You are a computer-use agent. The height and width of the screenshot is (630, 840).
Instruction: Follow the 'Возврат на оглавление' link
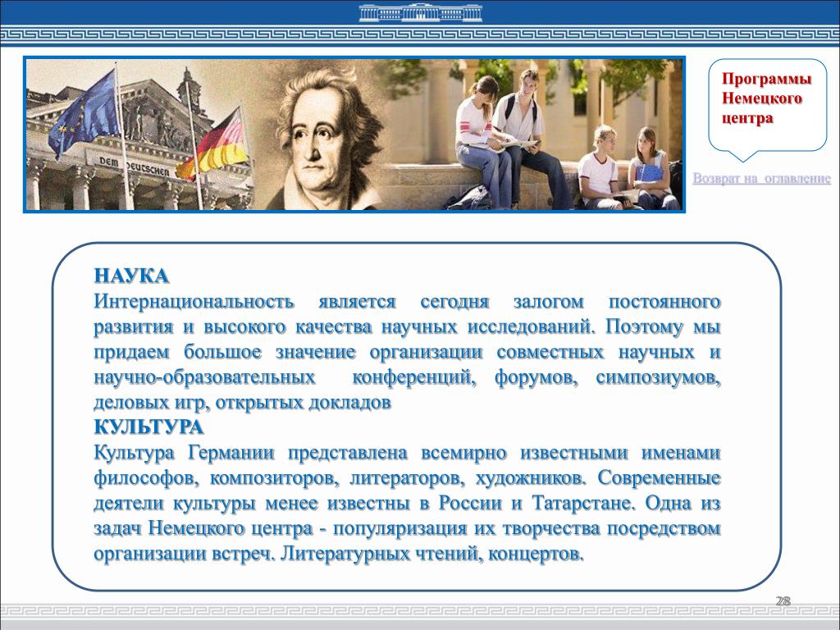pos(761,178)
